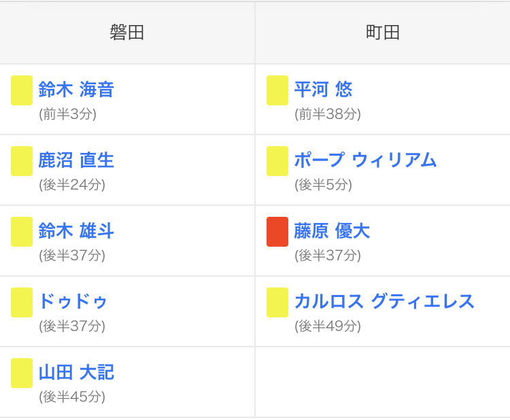
Task: Open player link 鈴木 海音
Action: tap(76, 90)
